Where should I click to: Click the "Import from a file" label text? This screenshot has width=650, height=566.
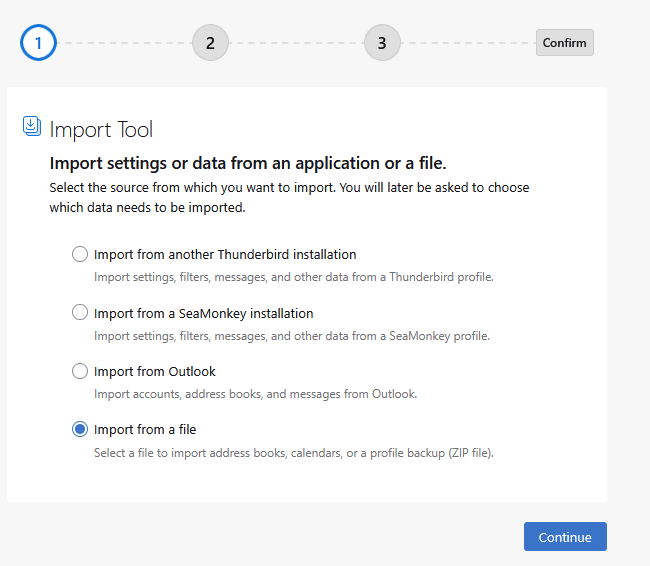point(145,430)
